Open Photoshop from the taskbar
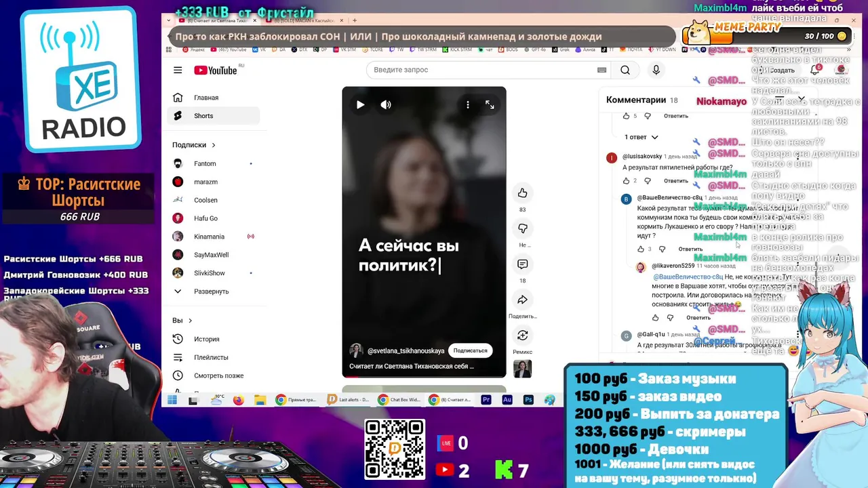 coord(528,400)
